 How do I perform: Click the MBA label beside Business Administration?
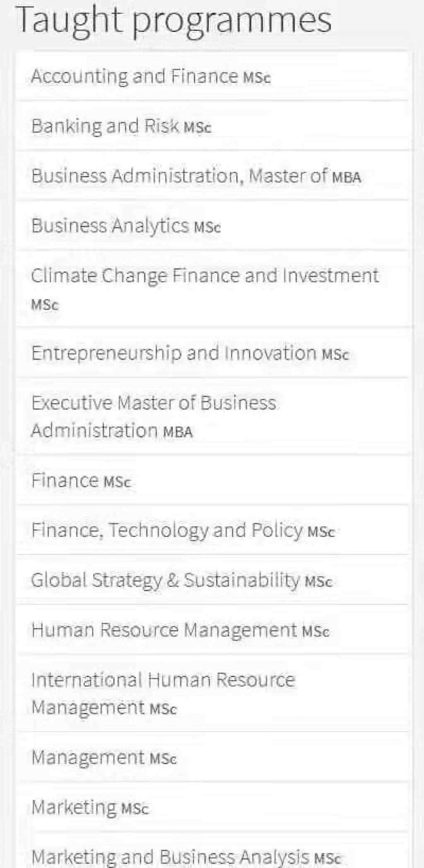click(347, 178)
